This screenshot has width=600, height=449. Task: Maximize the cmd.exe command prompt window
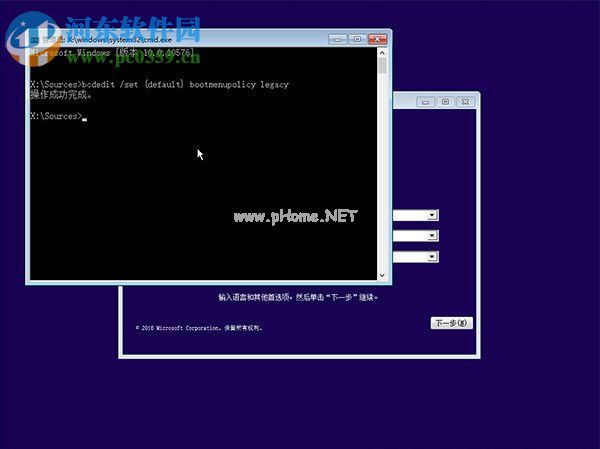[356, 38]
